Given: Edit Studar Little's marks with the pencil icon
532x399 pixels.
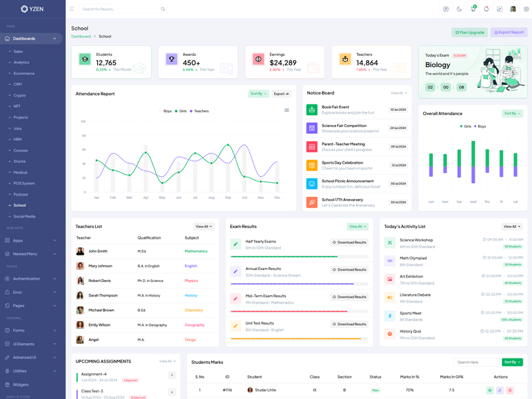Looking at the screenshot, I should pyautogui.click(x=499, y=390).
